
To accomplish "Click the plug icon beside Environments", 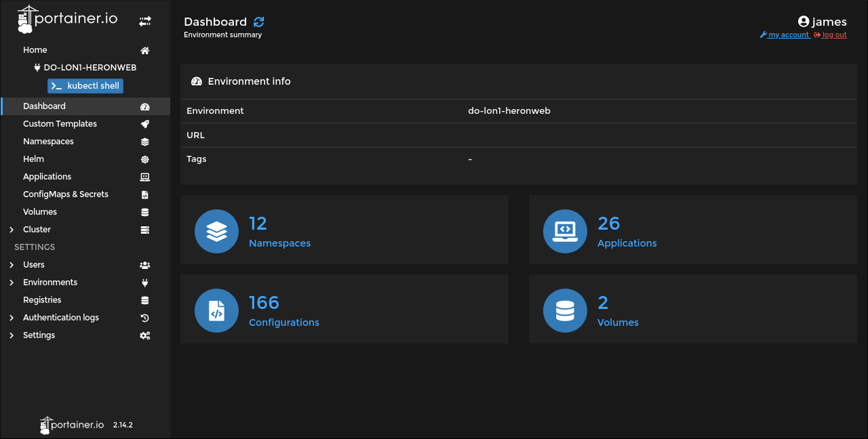I will pyautogui.click(x=144, y=283).
